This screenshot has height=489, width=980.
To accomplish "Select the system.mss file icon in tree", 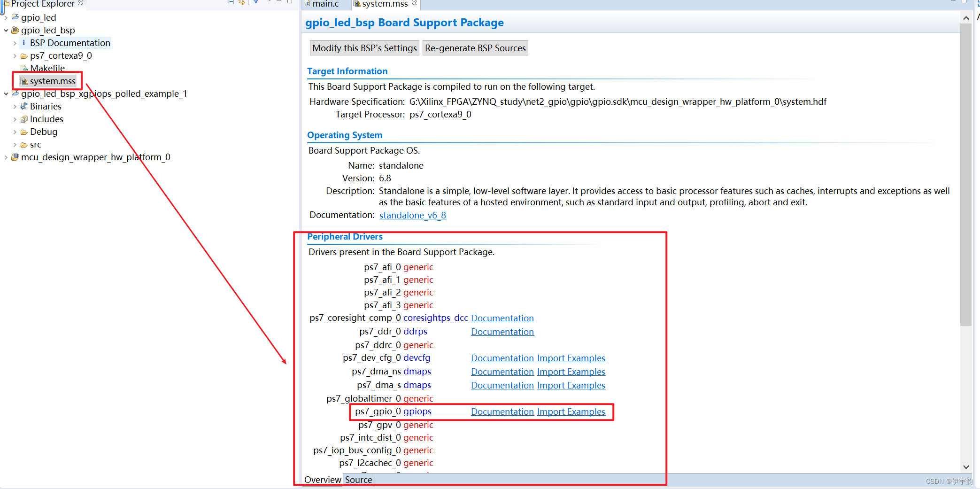I will click(x=24, y=81).
